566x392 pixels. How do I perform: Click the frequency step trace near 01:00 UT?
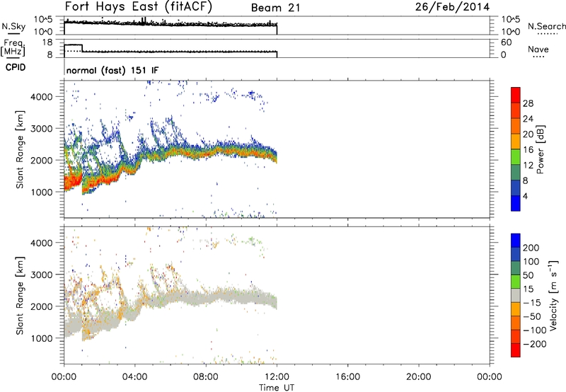[x=82, y=48]
